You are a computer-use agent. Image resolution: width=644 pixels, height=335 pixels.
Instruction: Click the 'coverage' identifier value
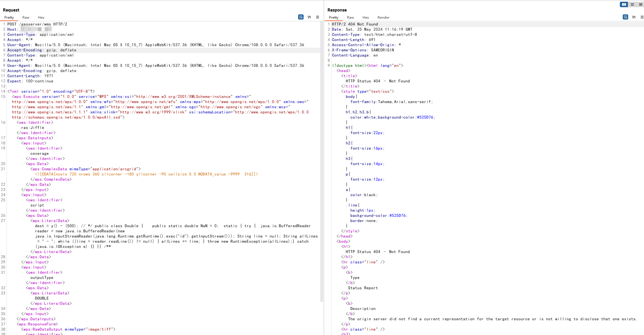tap(40, 153)
